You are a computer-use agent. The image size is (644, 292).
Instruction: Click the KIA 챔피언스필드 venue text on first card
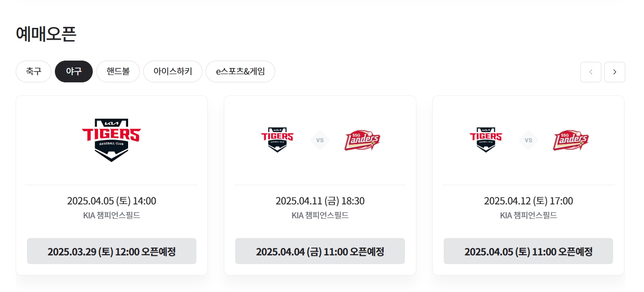pyautogui.click(x=111, y=215)
